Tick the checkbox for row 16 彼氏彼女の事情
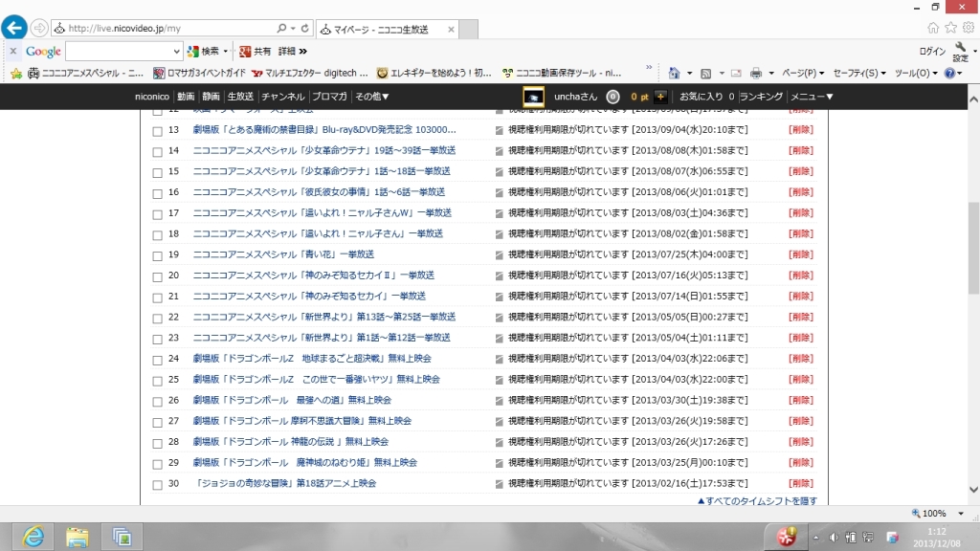This screenshot has height=551, width=980. tap(158, 193)
